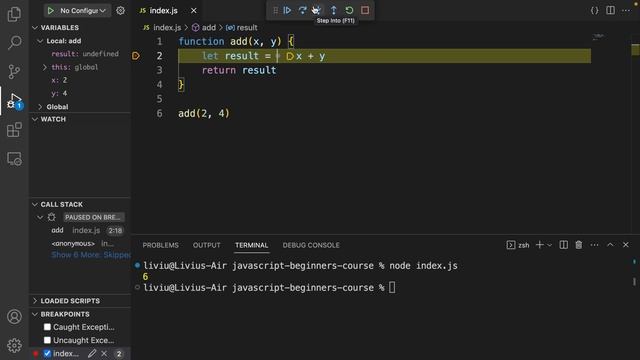Switch to the OUTPUT panel tab
Viewport: 640px width, 360px height.
[207, 245]
